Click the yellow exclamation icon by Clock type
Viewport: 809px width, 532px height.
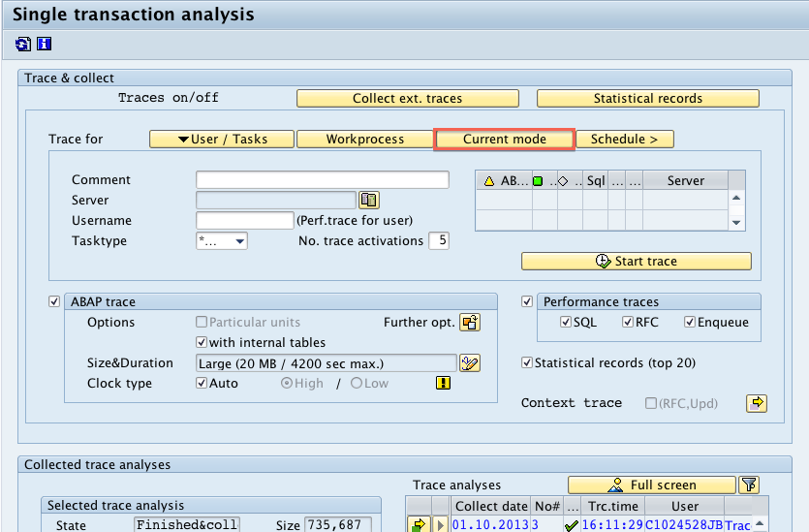pyautogui.click(x=443, y=383)
